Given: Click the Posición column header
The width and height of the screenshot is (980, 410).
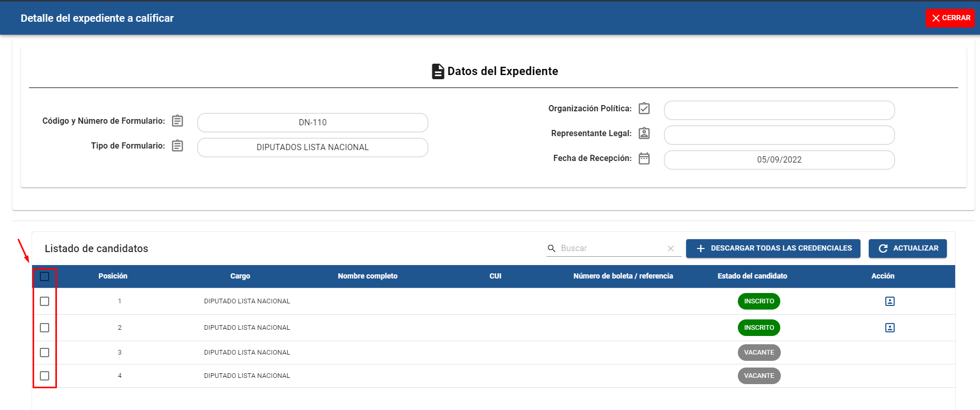Looking at the screenshot, I should 113,276.
